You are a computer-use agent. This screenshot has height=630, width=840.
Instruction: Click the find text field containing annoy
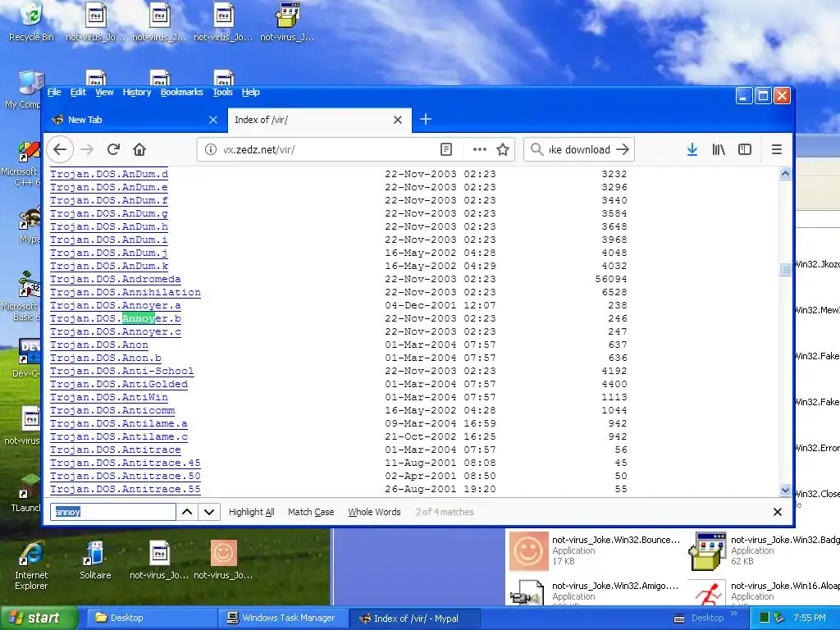pos(113,512)
